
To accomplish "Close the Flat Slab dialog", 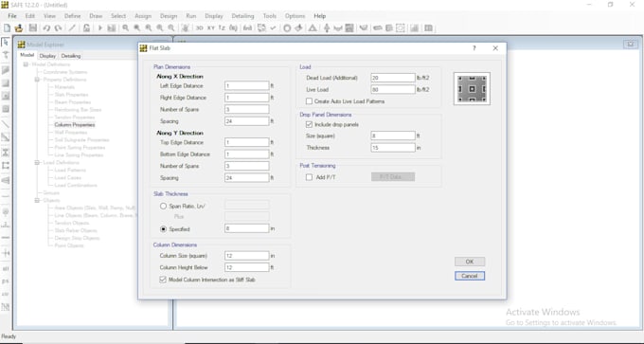I will (495, 48).
